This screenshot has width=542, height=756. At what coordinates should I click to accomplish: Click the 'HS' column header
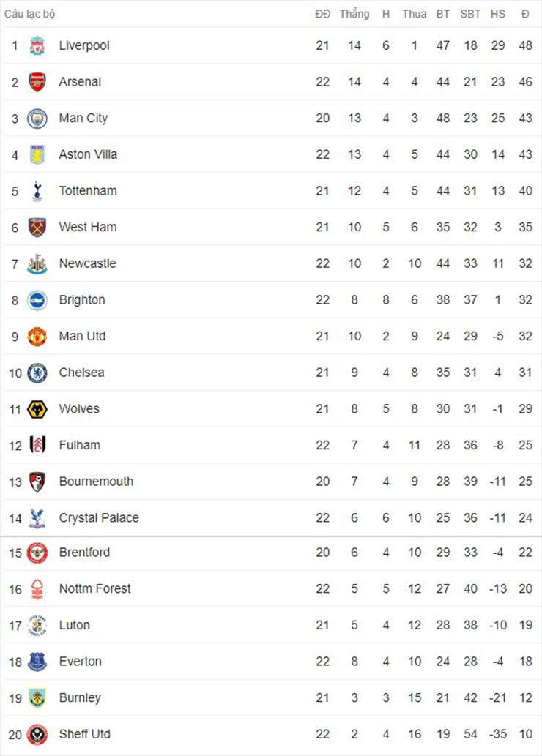tap(498, 14)
